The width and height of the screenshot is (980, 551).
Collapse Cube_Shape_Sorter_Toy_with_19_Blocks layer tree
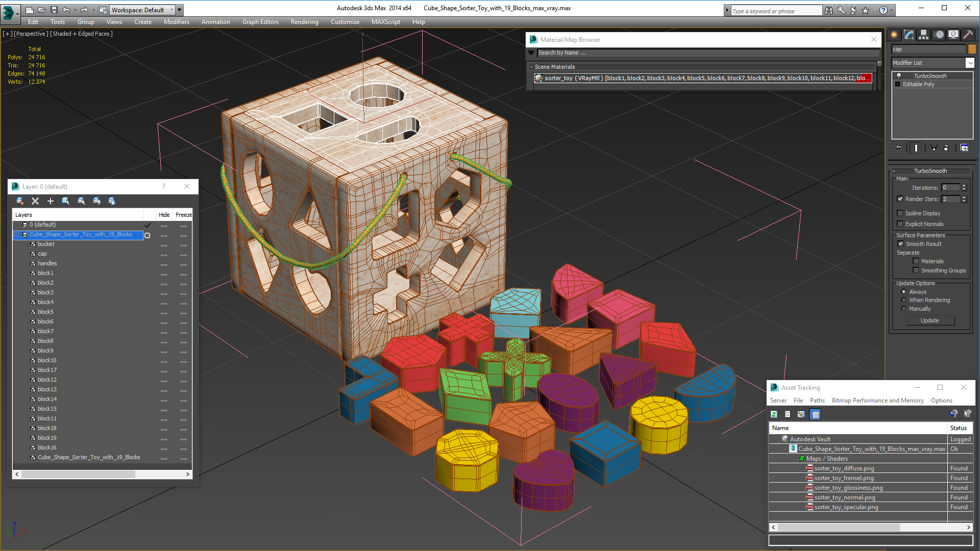(x=16, y=235)
